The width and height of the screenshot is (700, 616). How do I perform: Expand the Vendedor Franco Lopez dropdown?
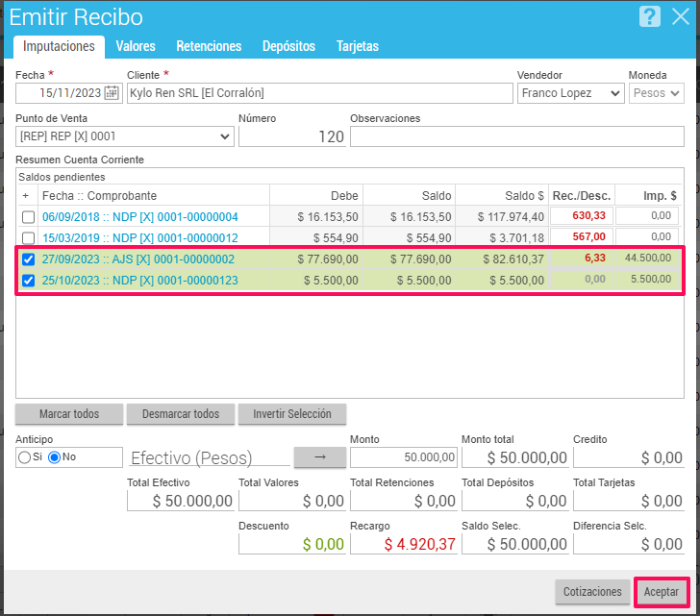570,93
